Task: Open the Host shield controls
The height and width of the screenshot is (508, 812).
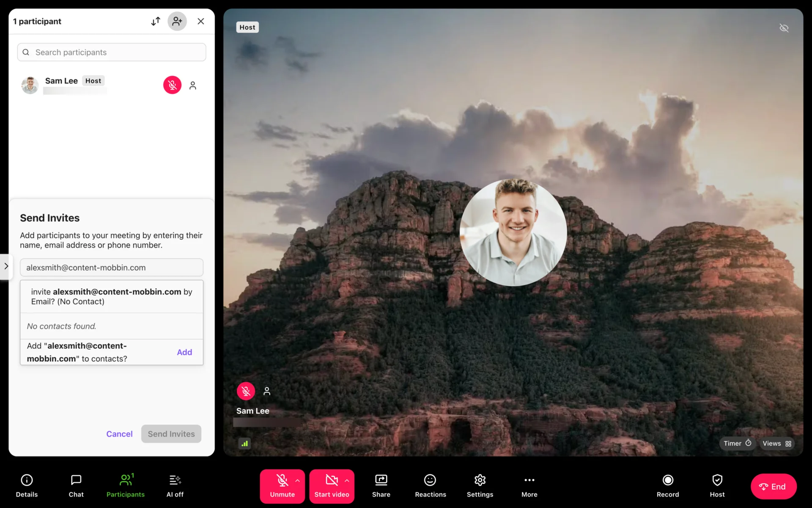Action: (x=717, y=486)
